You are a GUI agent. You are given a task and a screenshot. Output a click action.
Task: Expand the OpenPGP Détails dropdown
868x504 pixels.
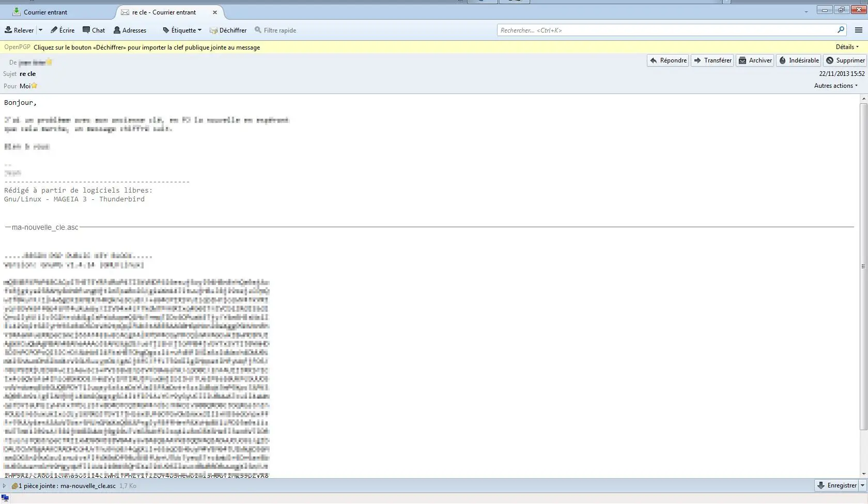[847, 47]
